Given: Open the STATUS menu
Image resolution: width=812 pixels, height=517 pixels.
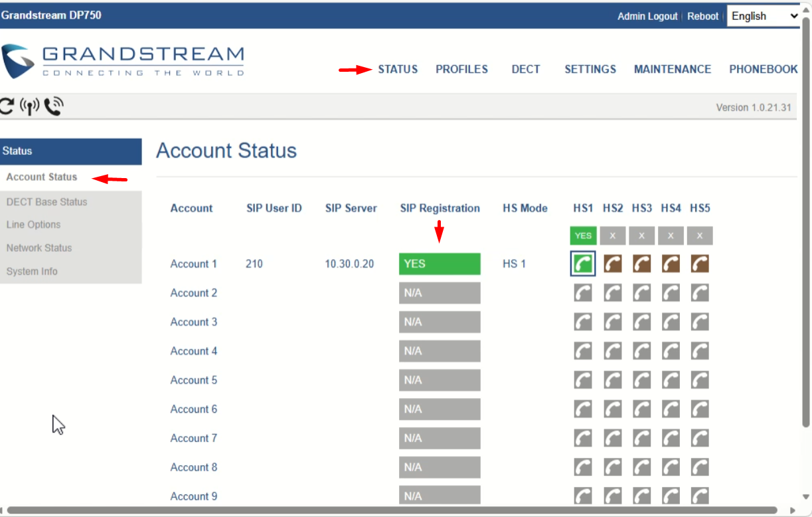Looking at the screenshot, I should 398,69.
